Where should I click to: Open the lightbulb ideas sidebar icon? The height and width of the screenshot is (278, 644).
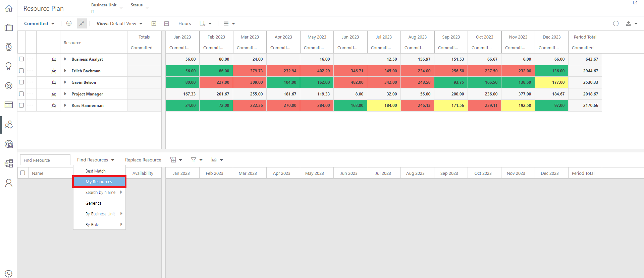click(x=9, y=66)
